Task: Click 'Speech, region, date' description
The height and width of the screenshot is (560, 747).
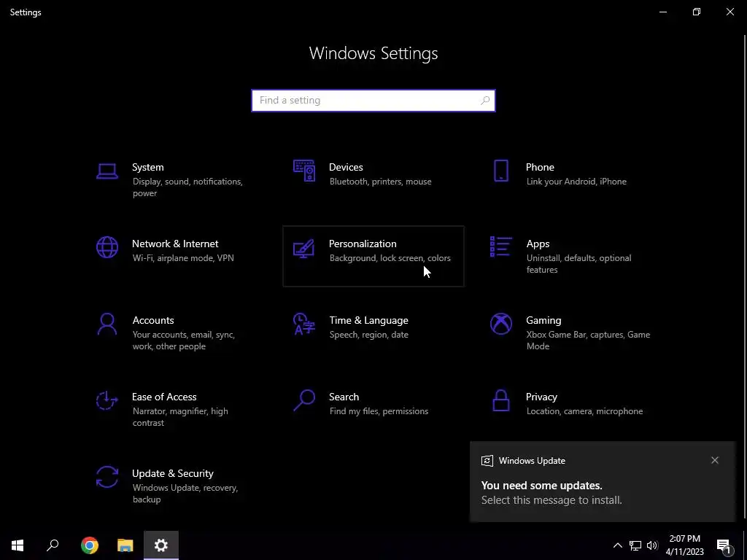Action: click(x=368, y=335)
